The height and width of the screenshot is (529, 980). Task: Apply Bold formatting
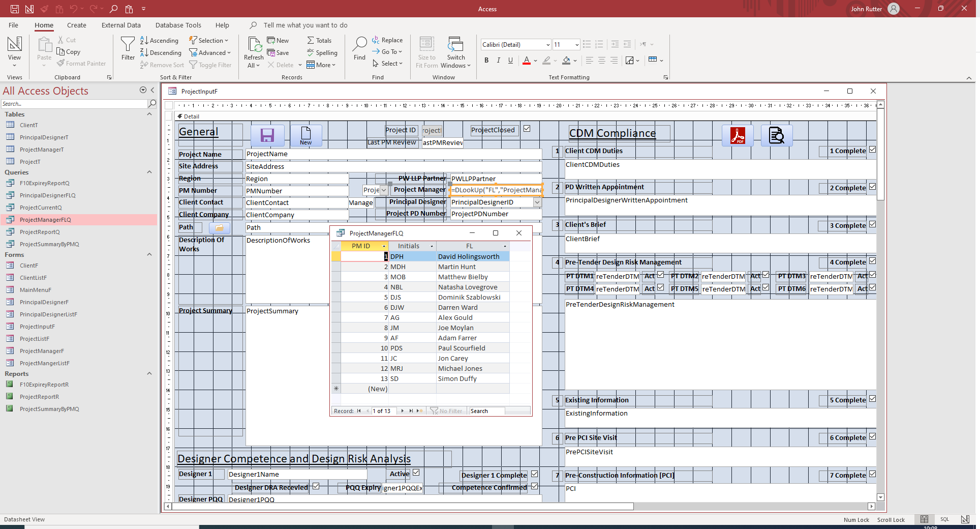(x=486, y=61)
